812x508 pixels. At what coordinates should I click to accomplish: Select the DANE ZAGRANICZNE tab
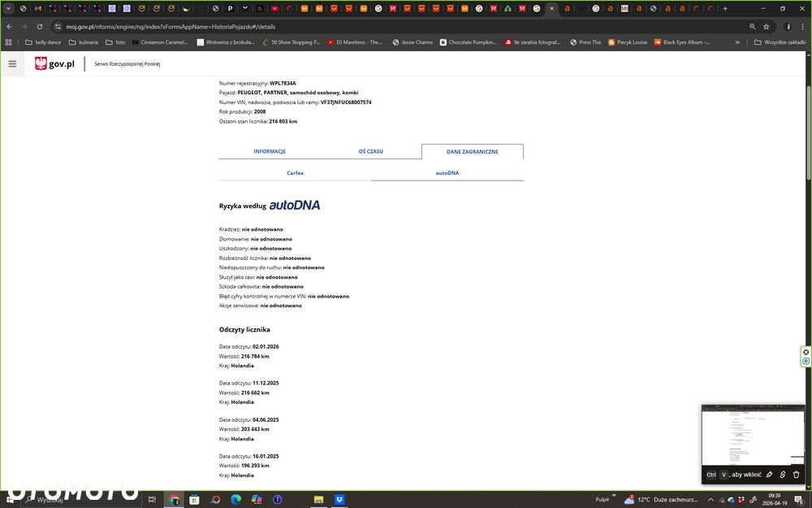[473, 151]
